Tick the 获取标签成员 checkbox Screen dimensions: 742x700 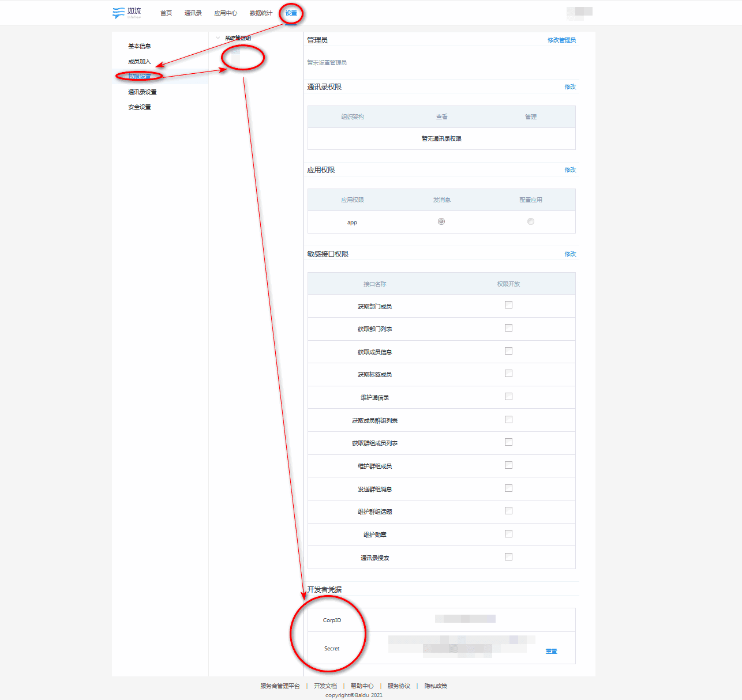click(508, 374)
